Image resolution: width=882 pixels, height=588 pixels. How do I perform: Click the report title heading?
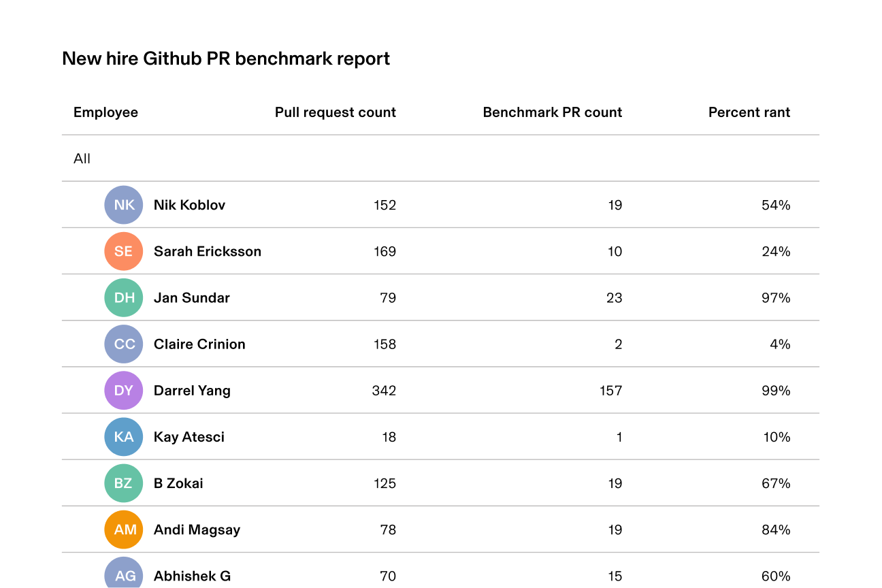[x=226, y=59]
